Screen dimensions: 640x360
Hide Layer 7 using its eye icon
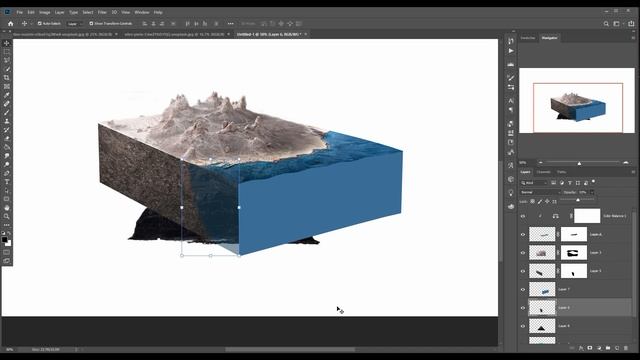(523, 289)
